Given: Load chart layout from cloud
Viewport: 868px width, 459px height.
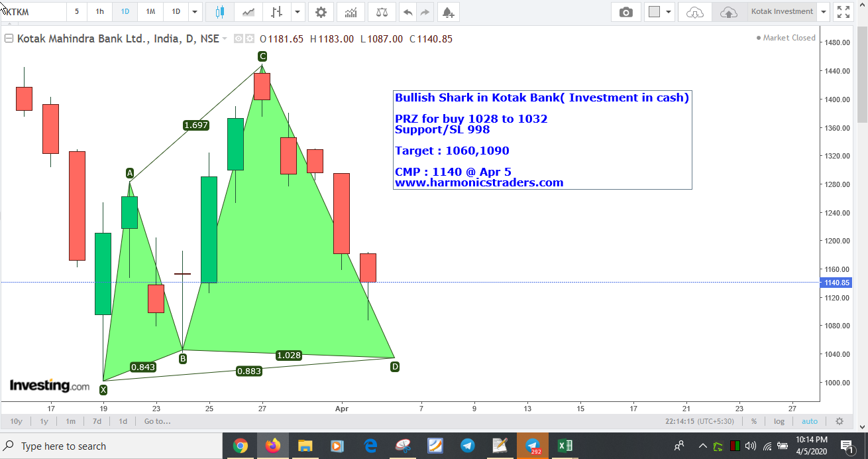Looking at the screenshot, I should [694, 12].
